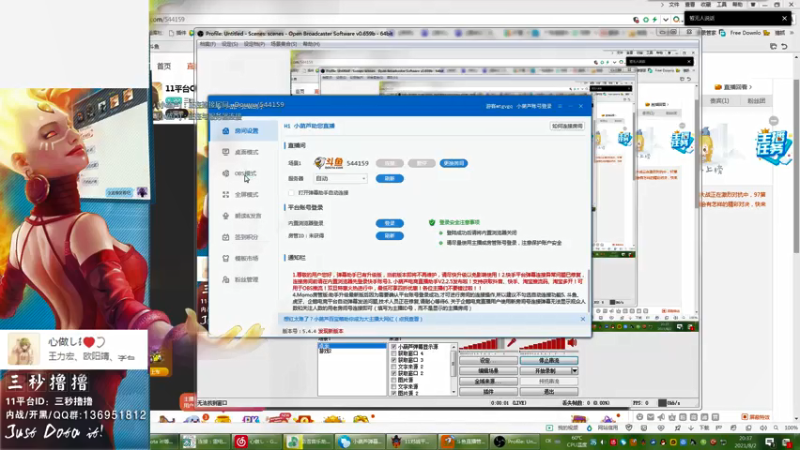The height and width of the screenshot is (450, 800).
Task: Toggle the 获取窗口 3 source checkbox
Action: point(393,360)
